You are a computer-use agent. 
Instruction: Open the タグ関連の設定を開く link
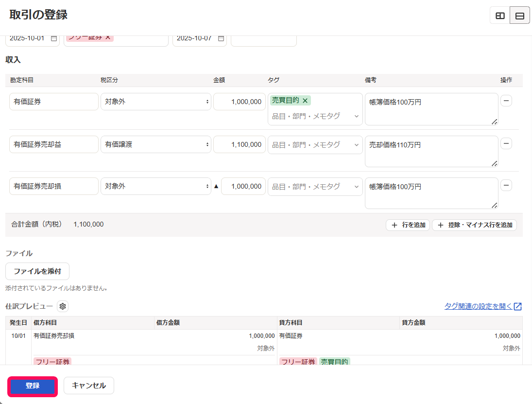coord(483,306)
